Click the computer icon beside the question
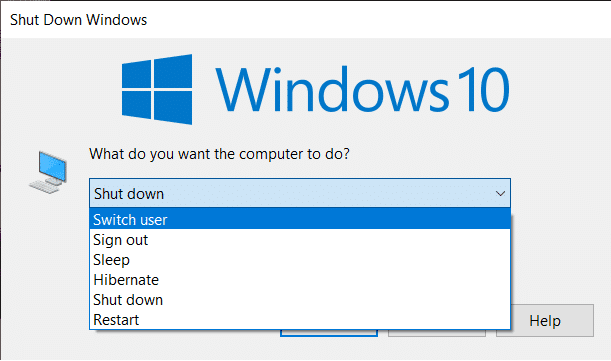 tap(48, 172)
